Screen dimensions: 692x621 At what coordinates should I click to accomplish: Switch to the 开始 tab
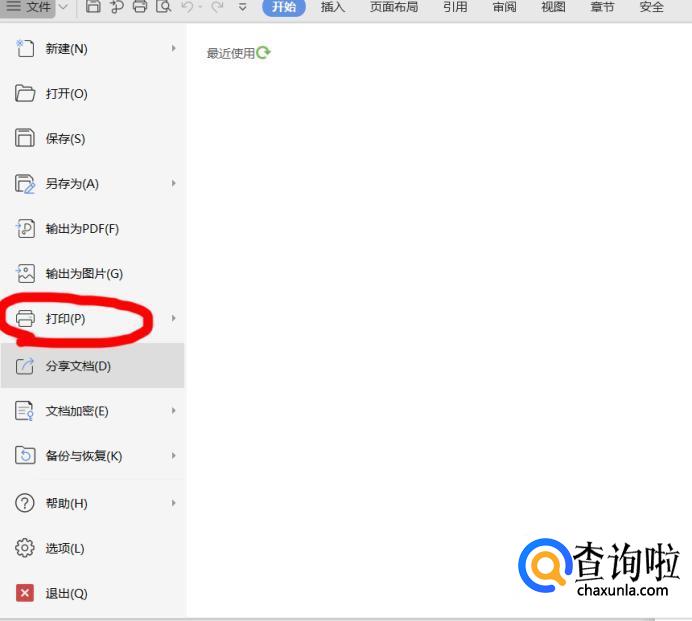[284, 7]
